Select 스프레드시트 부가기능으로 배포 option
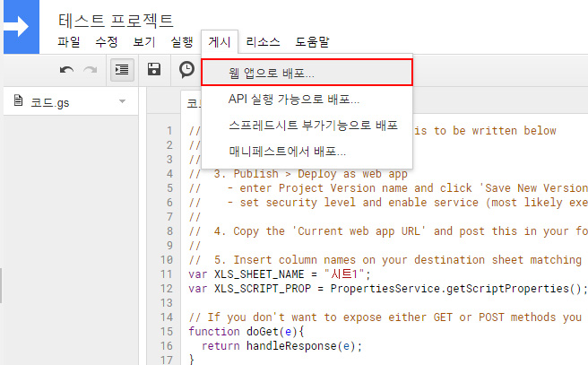 [x=300, y=126]
